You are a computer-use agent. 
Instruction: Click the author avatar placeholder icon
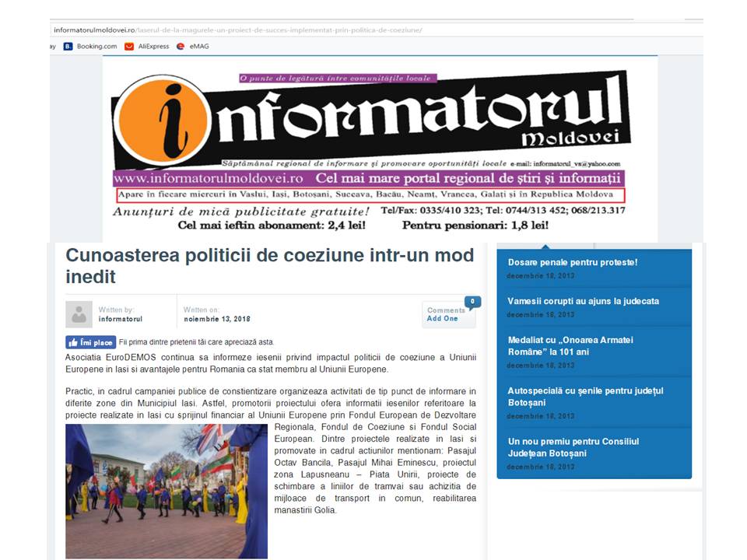coord(79,314)
